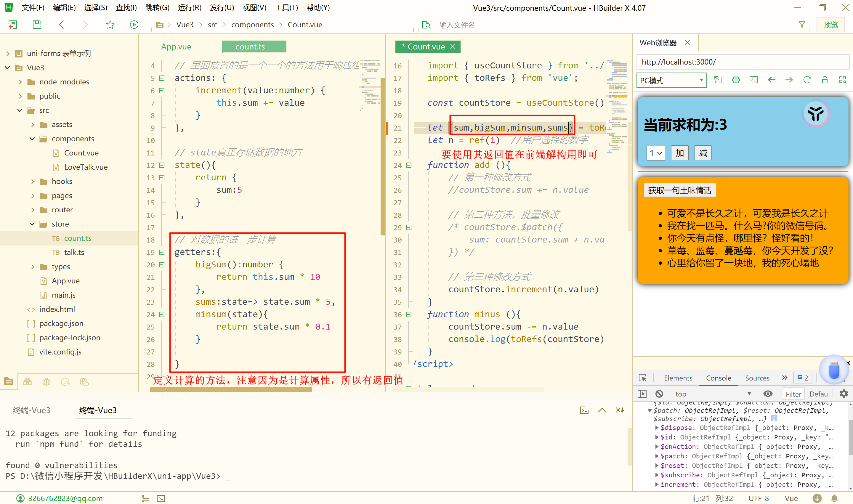Click the inspect element picker icon
This screenshot has height=504, width=853.
(x=643, y=378)
